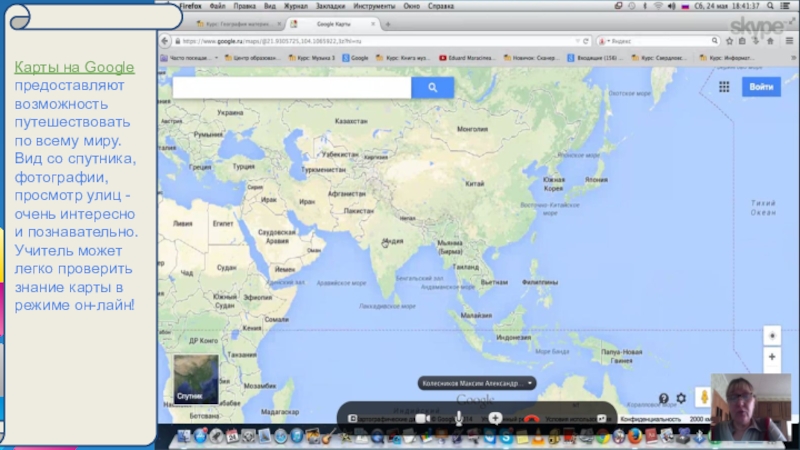The image size is (800, 450).
Task: Click the Карты на Google link
Action: tap(74, 67)
